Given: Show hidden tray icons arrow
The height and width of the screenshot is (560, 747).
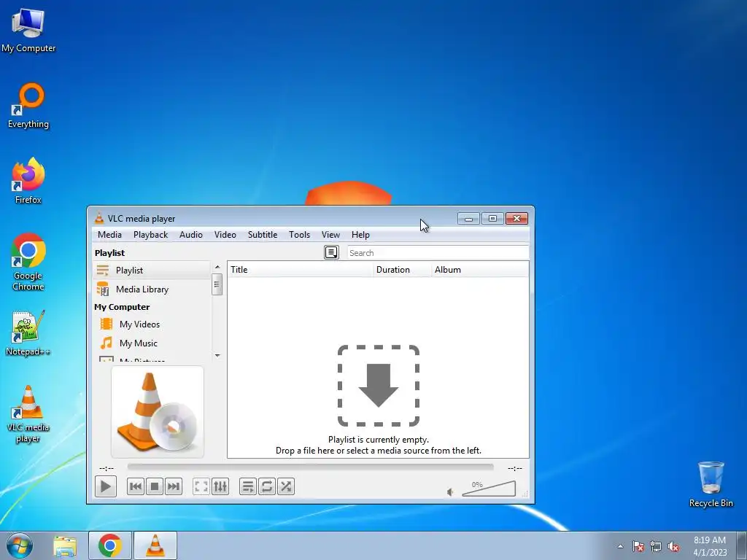Looking at the screenshot, I should (x=620, y=546).
